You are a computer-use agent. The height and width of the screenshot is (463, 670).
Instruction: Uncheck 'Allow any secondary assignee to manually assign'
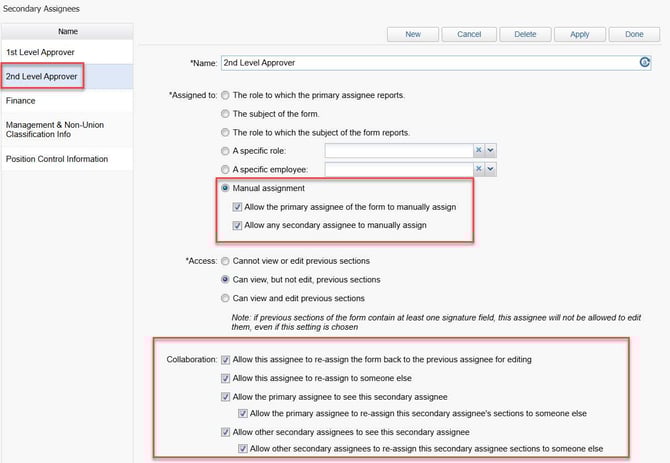coord(237,226)
